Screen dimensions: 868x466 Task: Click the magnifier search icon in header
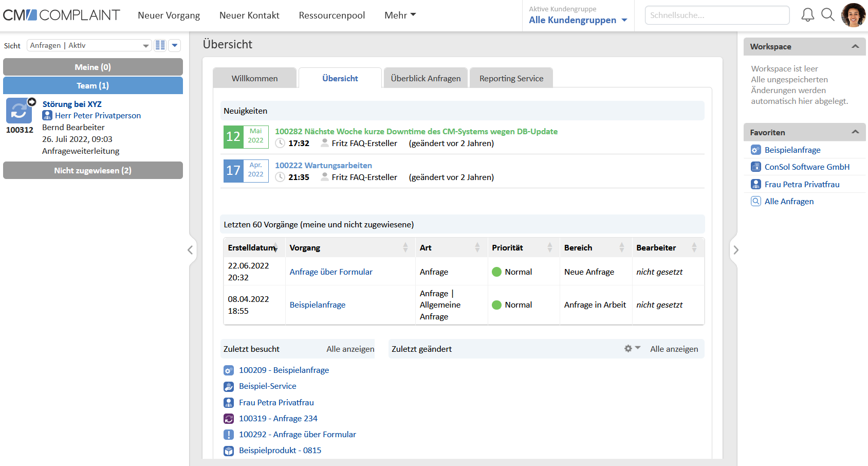point(828,15)
